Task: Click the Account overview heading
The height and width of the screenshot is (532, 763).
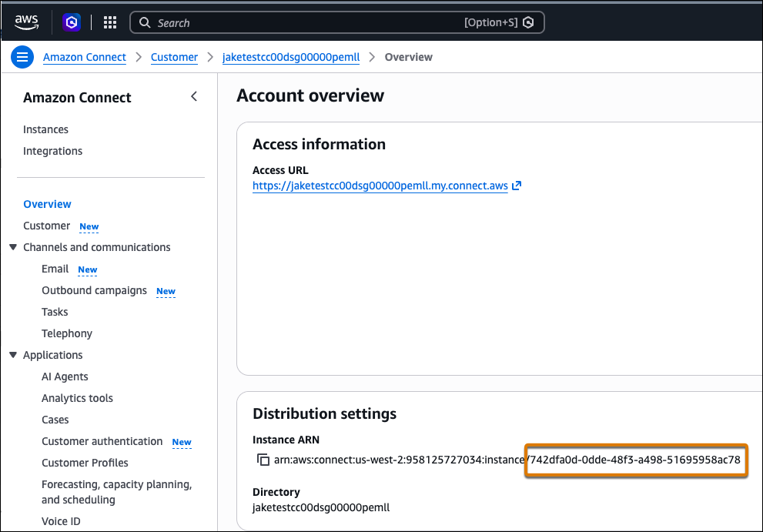Action: click(x=310, y=95)
